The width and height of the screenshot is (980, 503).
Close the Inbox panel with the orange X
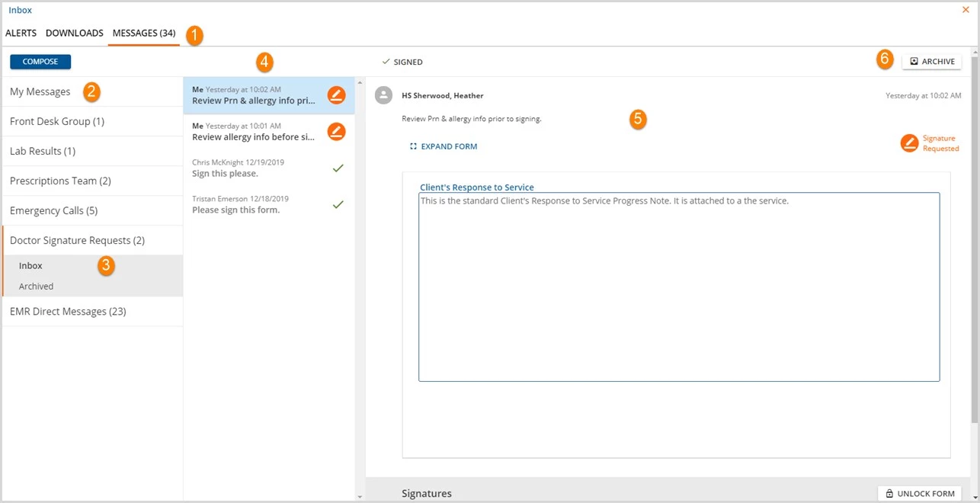[x=966, y=10]
